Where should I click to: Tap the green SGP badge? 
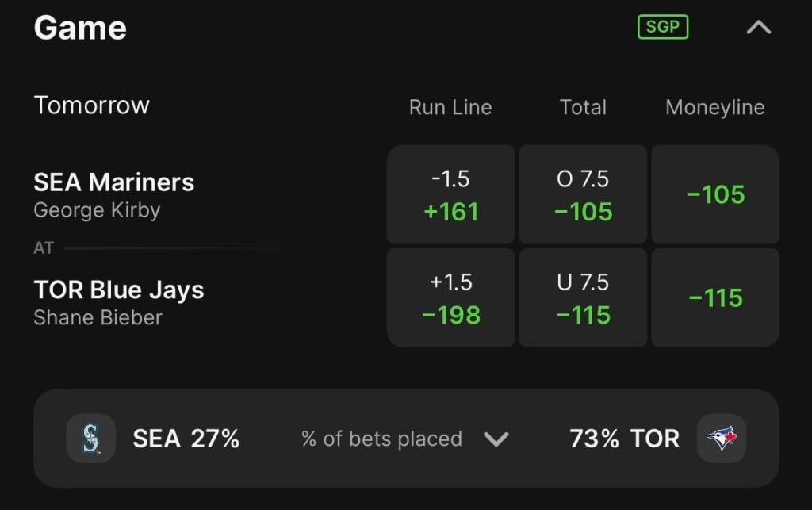[x=663, y=27]
